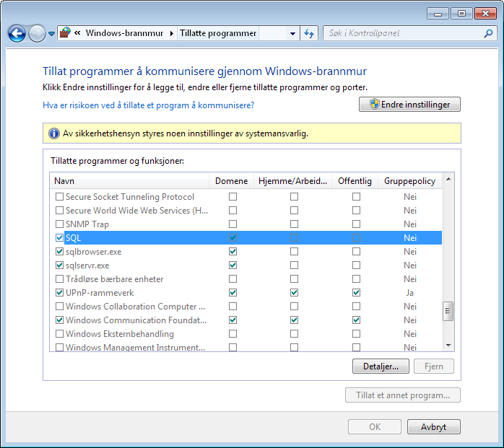Sort by Navn column header

(x=129, y=181)
